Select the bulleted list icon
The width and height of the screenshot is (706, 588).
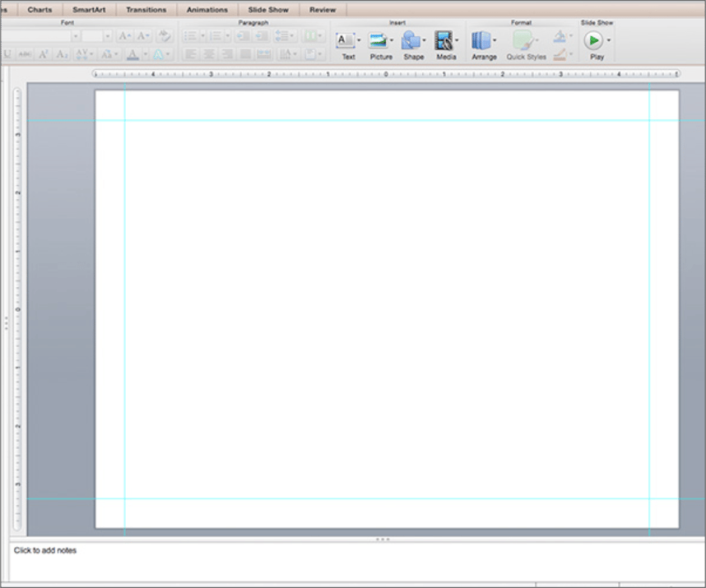(x=190, y=35)
